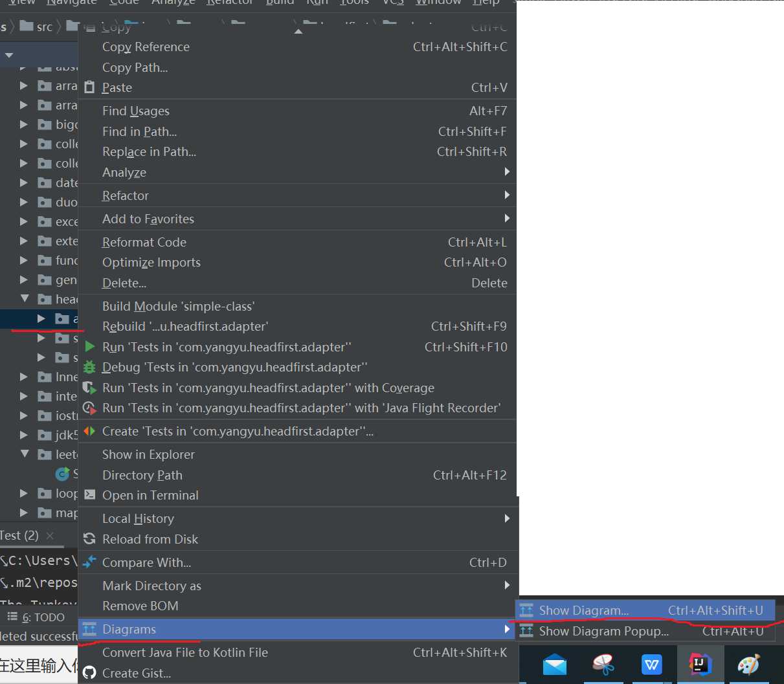
Task: Expand the selected adapter package node
Action: tap(41, 318)
